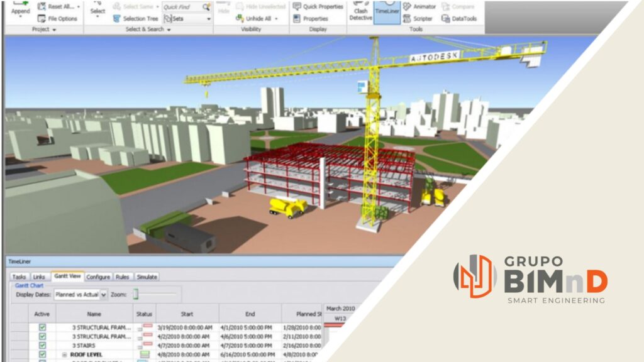The height and width of the screenshot is (362, 644).
Task: Launch the Clash Detective tool
Action: coord(360,13)
